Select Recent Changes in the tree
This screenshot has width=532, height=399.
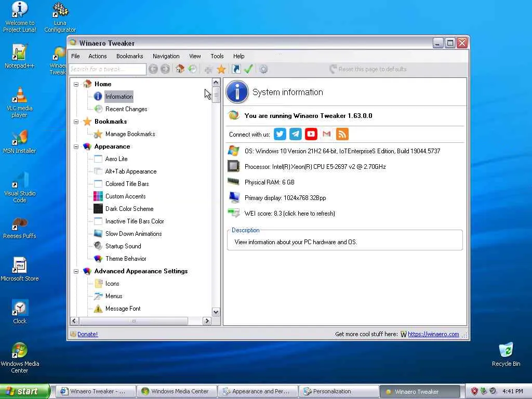click(126, 109)
